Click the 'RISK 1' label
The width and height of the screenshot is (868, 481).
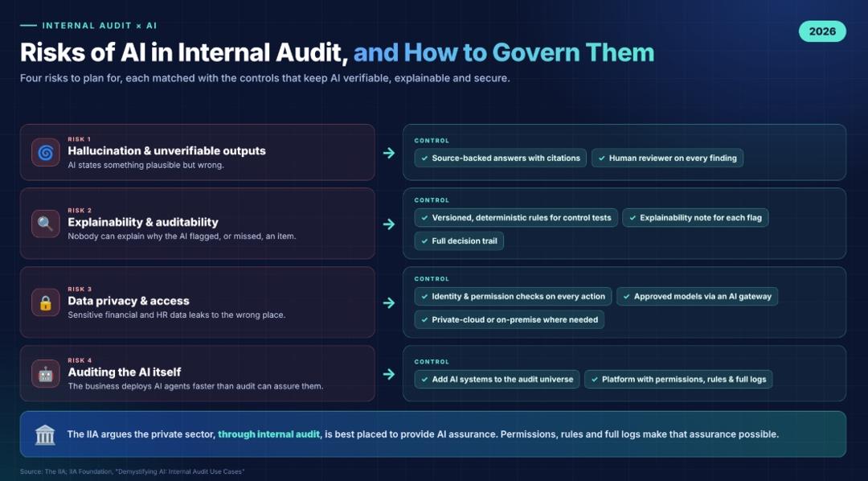[x=79, y=139]
